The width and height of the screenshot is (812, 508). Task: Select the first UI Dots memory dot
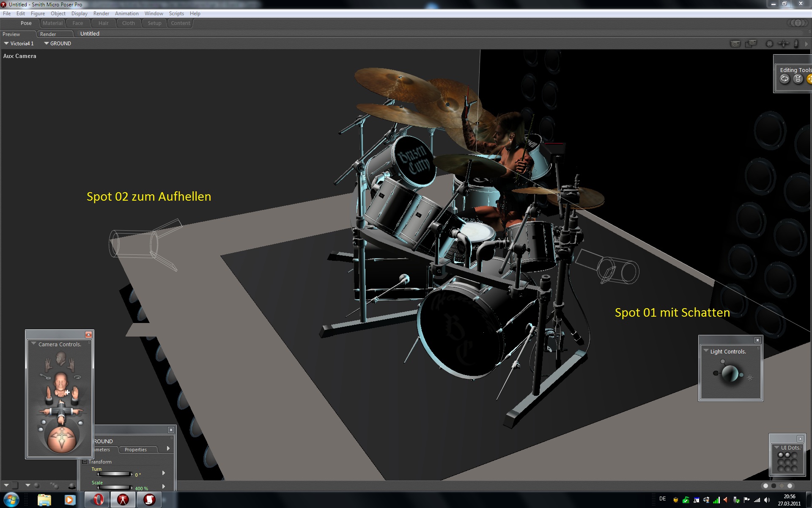tap(781, 455)
